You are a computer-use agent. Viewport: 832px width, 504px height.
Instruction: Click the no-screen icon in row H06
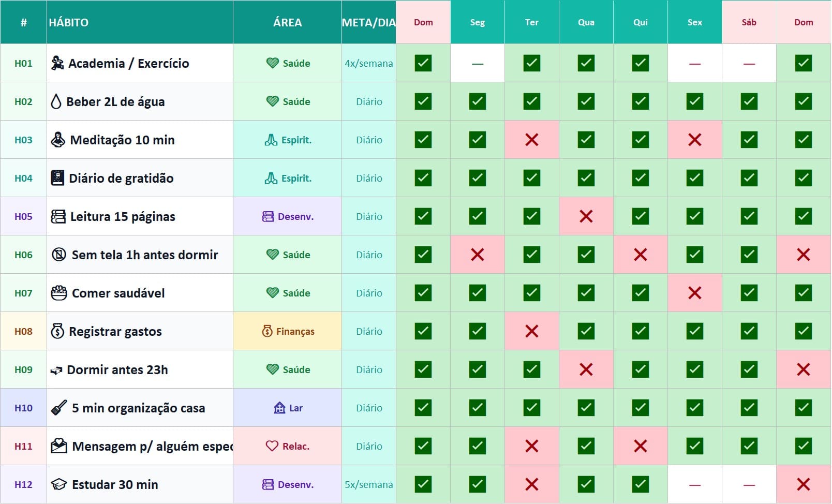59,255
